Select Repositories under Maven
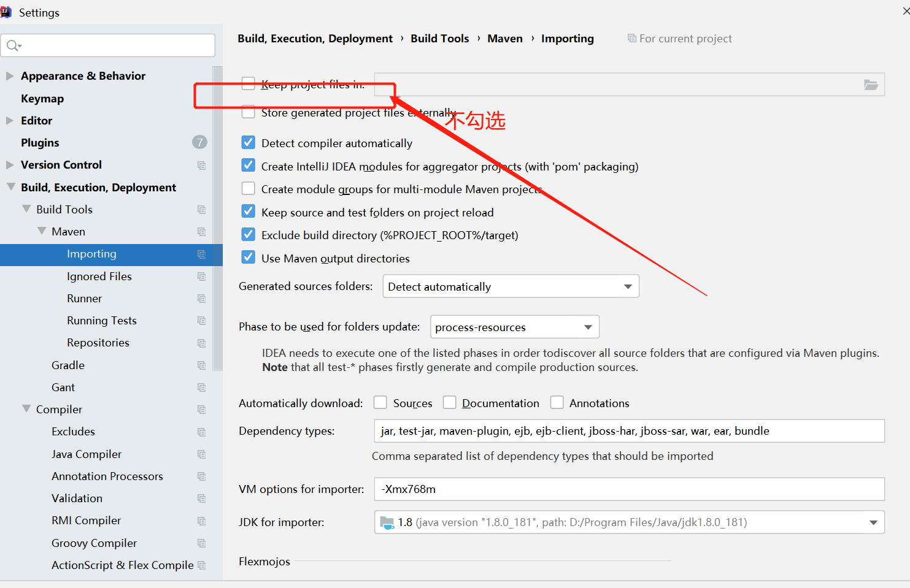Viewport: 910px width, 588px height. pos(98,343)
